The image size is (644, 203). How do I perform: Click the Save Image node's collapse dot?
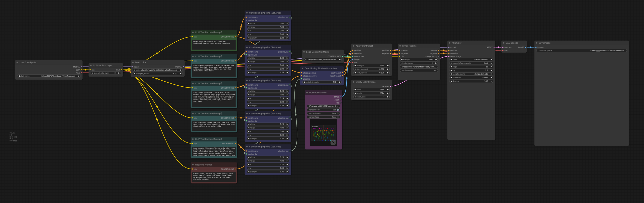[536, 43]
